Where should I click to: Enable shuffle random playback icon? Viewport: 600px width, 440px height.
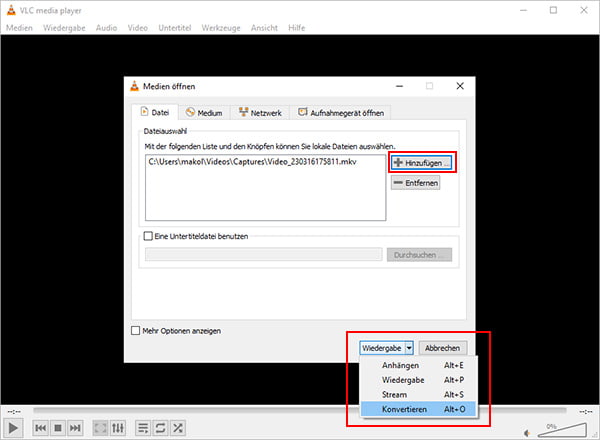(178, 428)
